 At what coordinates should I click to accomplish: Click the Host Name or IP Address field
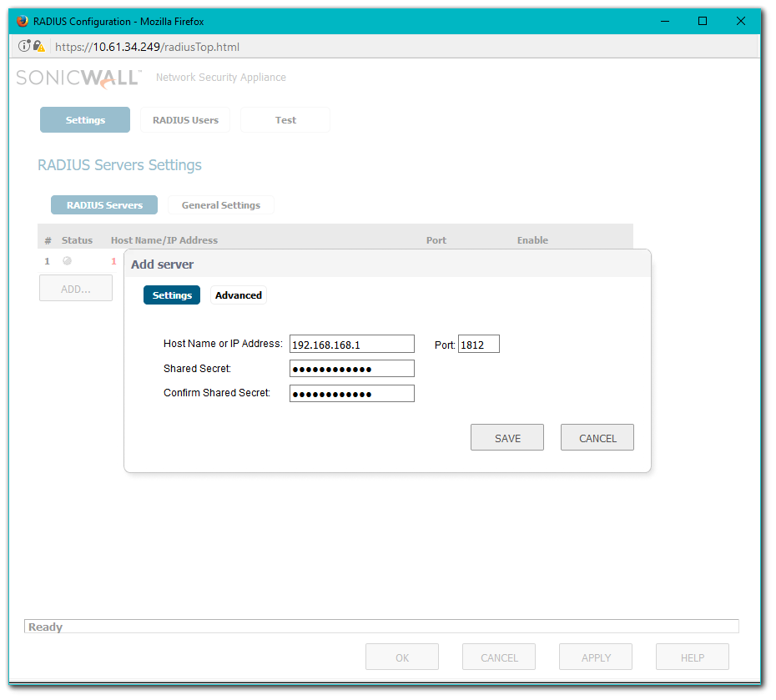(x=351, y=345)
